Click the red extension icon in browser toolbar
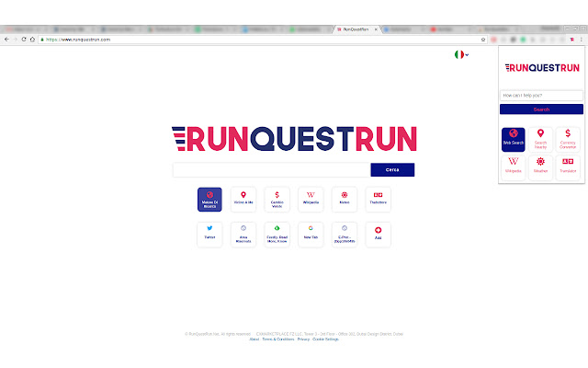 (494, 40)
